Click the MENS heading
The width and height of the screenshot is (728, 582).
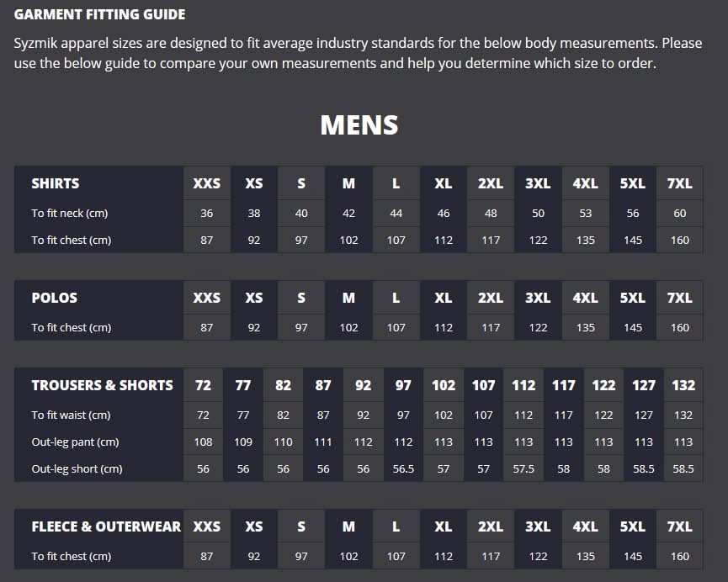[x=359, y=125]
